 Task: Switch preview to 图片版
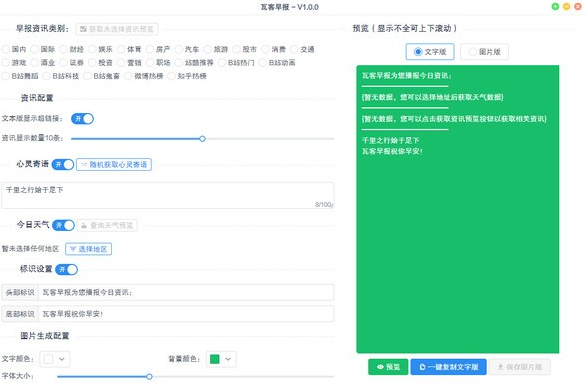(x=484, y=52)
